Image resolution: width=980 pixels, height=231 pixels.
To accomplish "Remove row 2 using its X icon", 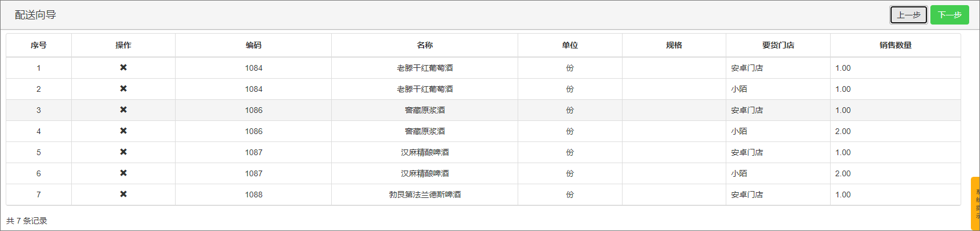I will 123,88.
